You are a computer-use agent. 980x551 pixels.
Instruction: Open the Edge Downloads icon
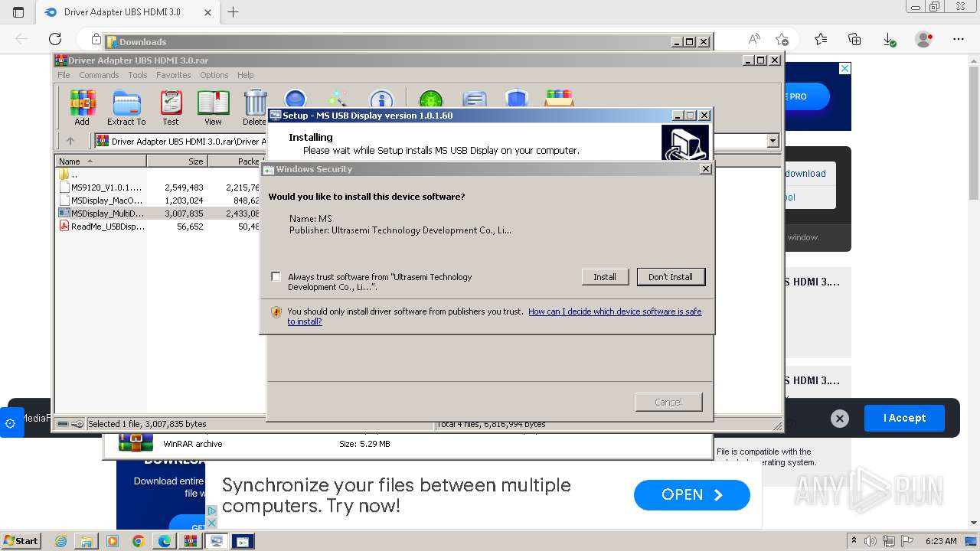(x=889, y=39)
